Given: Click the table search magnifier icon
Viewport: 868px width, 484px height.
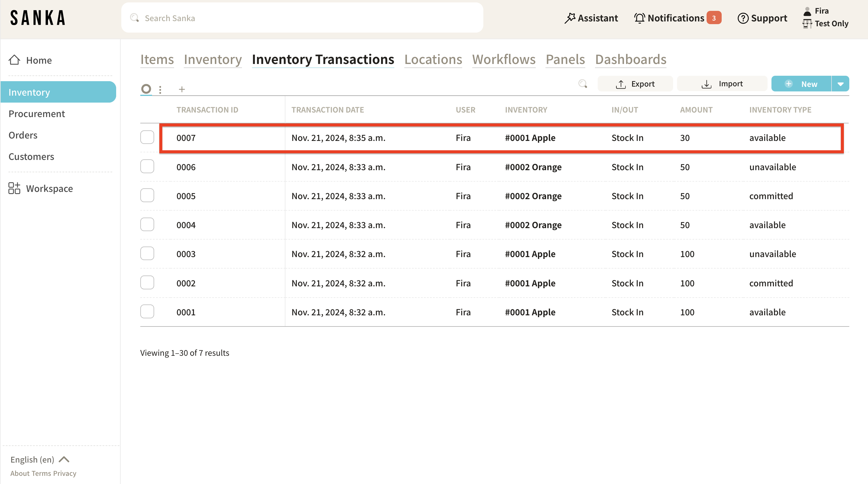Looking at the screenshot, I should [583, 84].
